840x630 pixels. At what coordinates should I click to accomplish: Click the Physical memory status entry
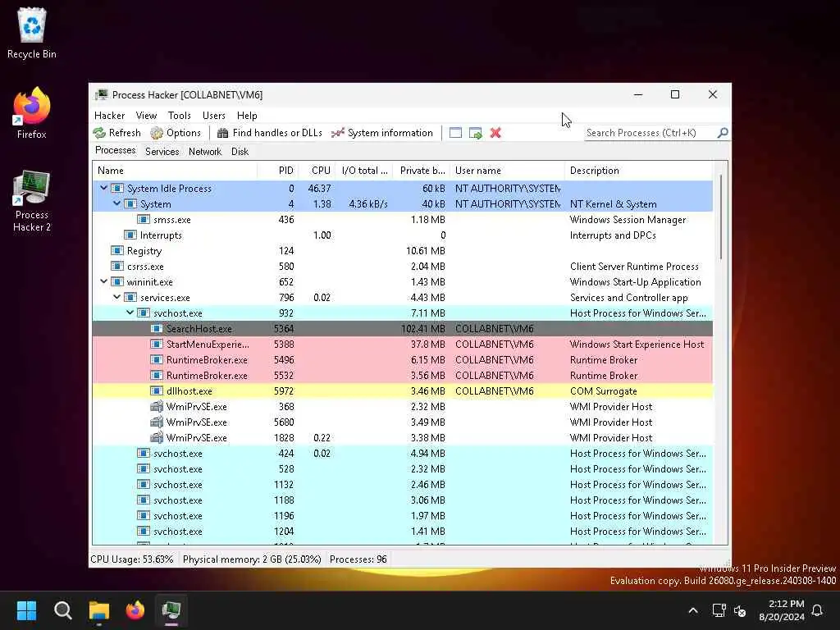252,559
